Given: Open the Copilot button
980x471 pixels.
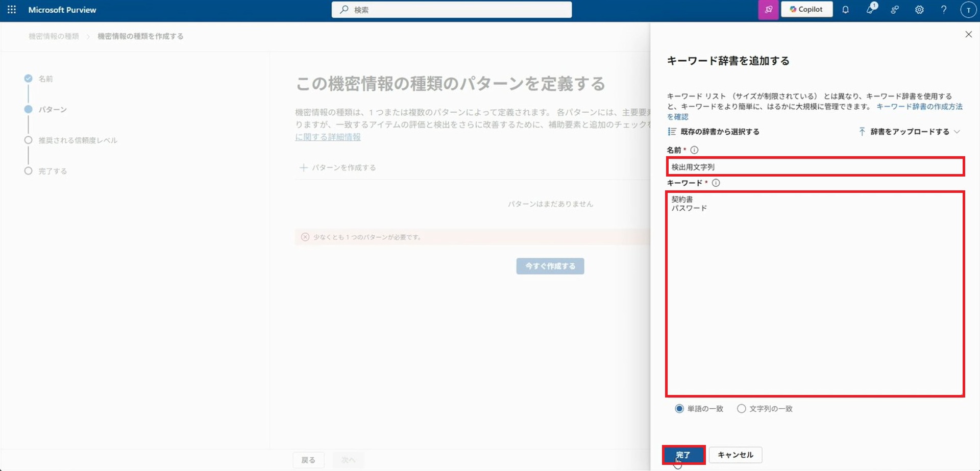Looking at the screenshot, I should click(806, 10).
